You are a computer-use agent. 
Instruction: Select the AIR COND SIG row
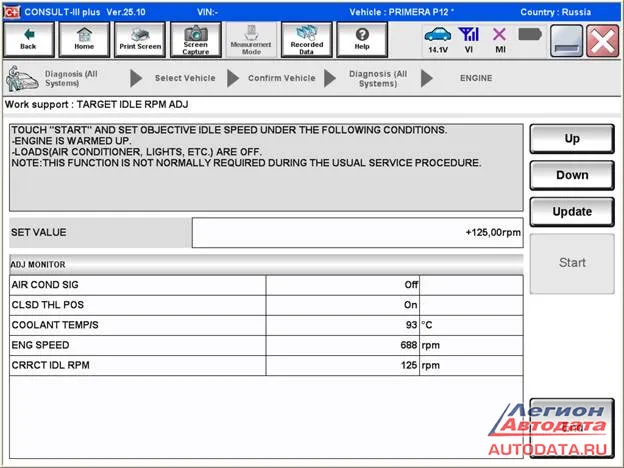point(266,285)
